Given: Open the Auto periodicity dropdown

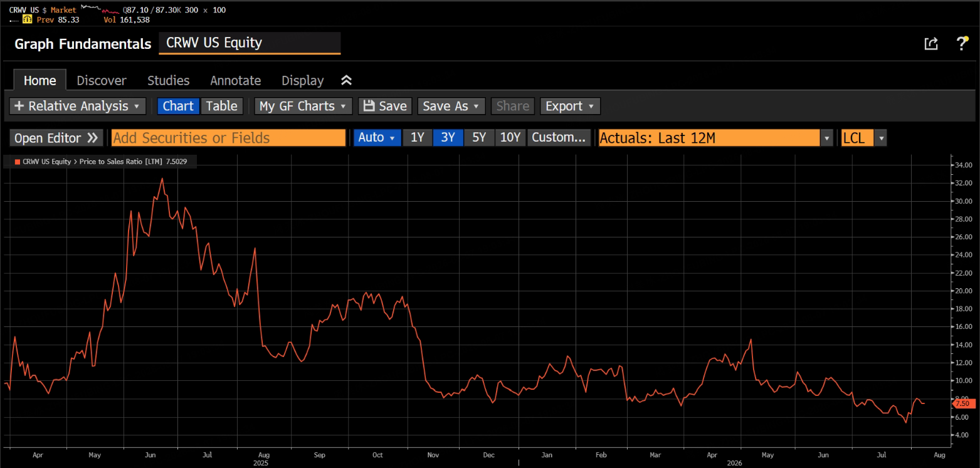Looking at the screenshot, I should coord(377,138).
